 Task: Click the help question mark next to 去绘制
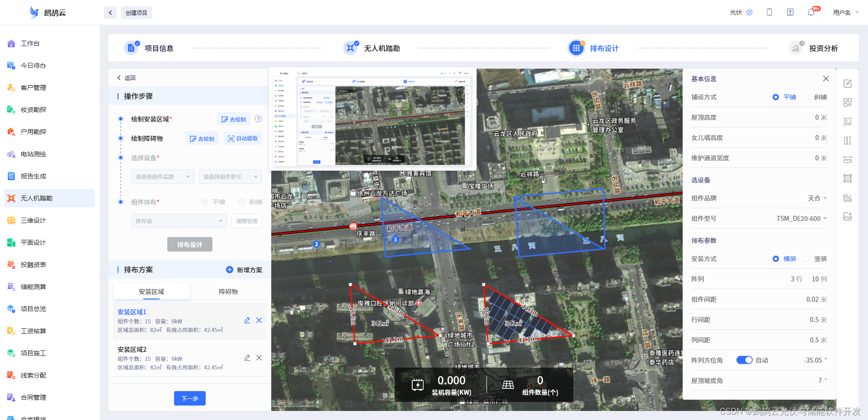[259, 119]
